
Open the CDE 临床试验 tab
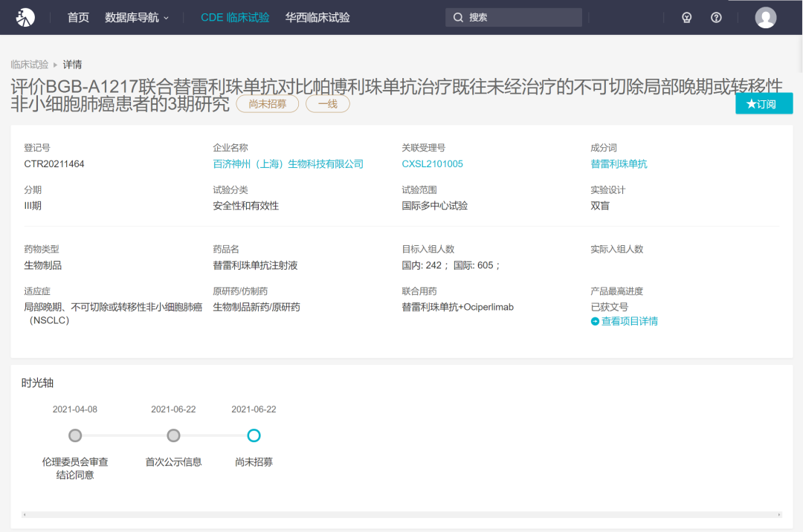[x=235, y=17]
